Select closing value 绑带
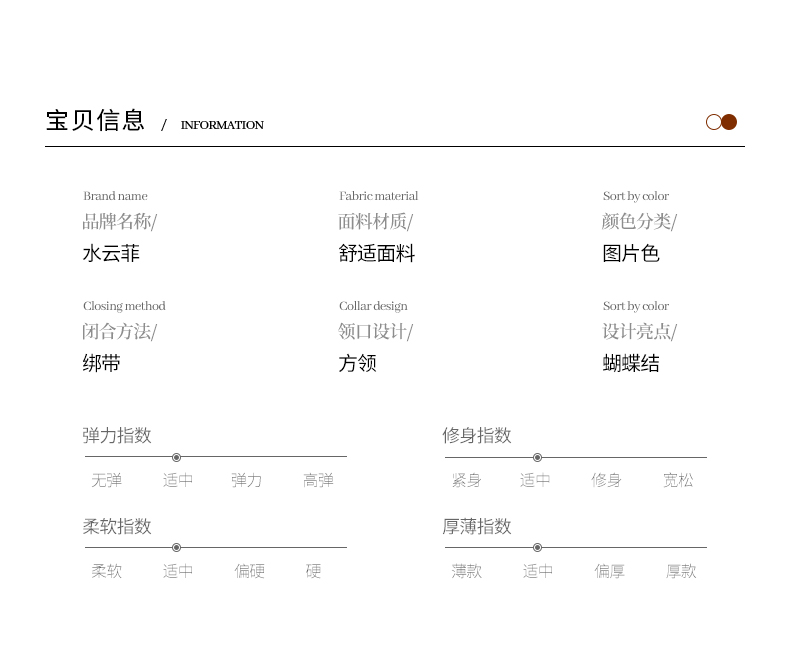The width and height of the screenshot is (790, 659). click(x=101, y=363)
